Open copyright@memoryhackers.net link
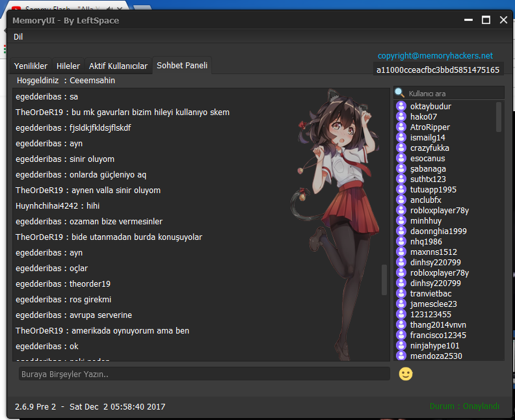Viewport: 515px width, 420px height. [435, 55]
